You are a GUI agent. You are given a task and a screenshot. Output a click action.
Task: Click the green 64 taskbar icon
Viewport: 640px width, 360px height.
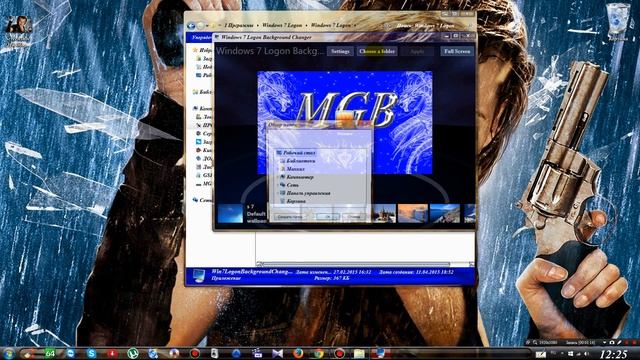50,353
